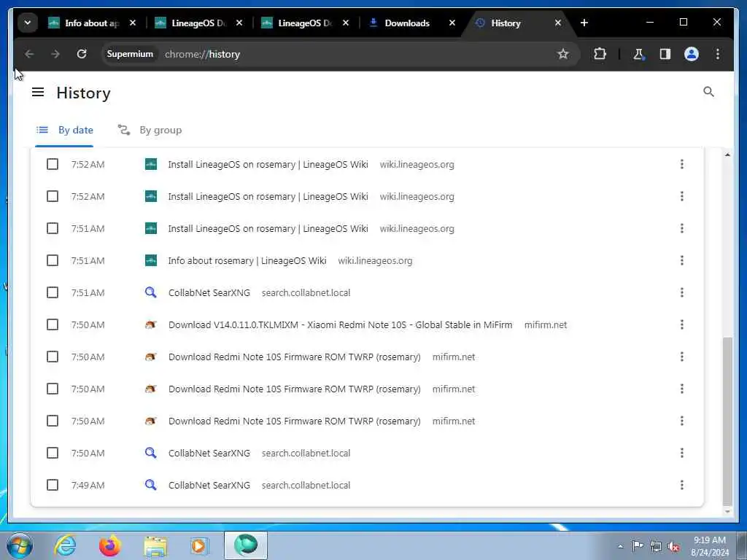The height and width of the screenshot is (560, 747).
Task: Click the mifirm.net domain on V14.0.11.0 row
Action: click(x=546, y=324)
